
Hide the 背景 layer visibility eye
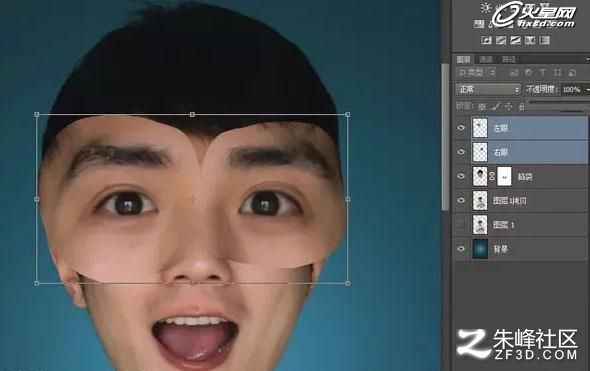point(461,249)
